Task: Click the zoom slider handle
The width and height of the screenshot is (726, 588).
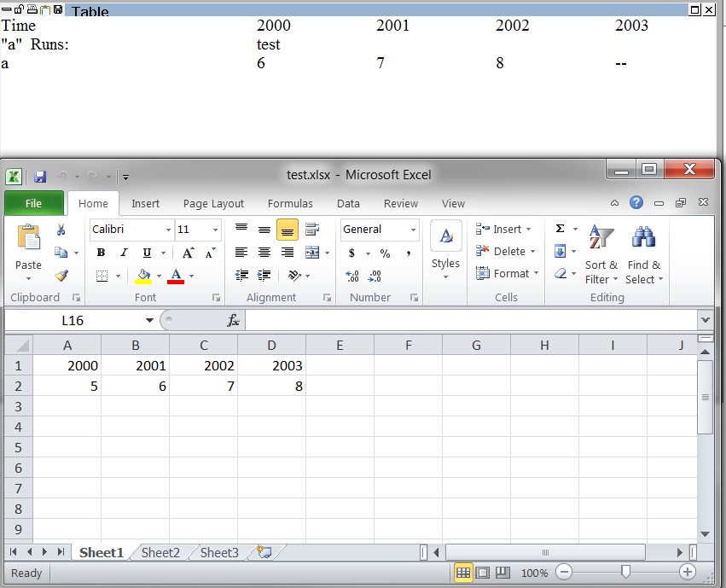Action: (625, 573)
